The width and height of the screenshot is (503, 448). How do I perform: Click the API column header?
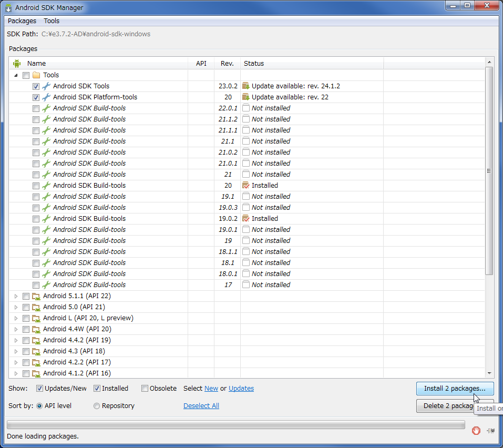[x=201, y=64]
